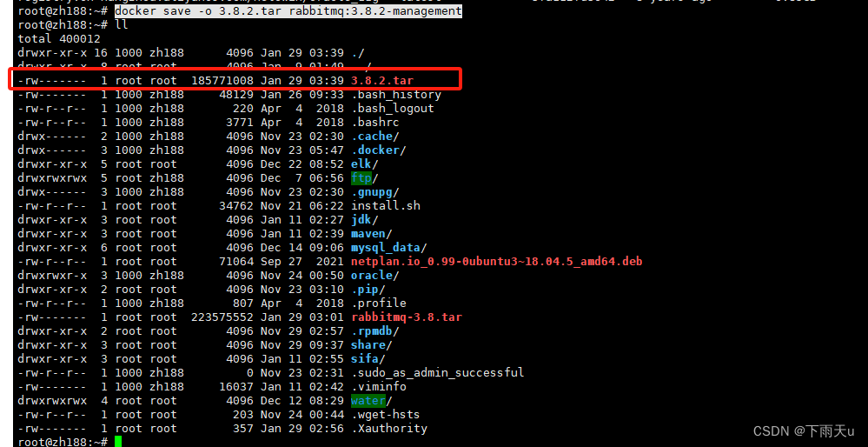Click the date 'Sep 27 2021' on the netplan row
The image size is (868, 447).
tap(302, 262)
